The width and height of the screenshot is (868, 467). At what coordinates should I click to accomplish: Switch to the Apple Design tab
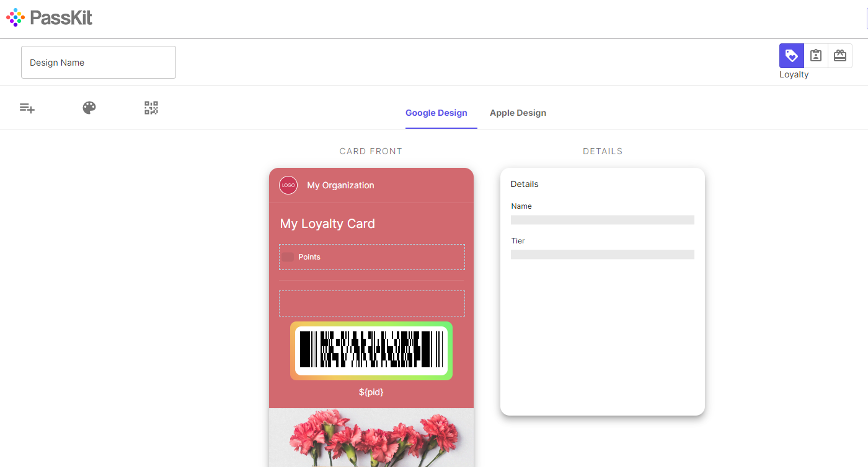point(518,113)
